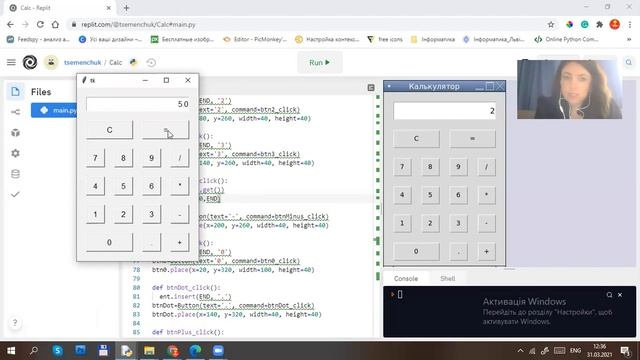This screenshot has width=640, height=360.
Task: Switch the ENG input language
Action: point(576,351)
